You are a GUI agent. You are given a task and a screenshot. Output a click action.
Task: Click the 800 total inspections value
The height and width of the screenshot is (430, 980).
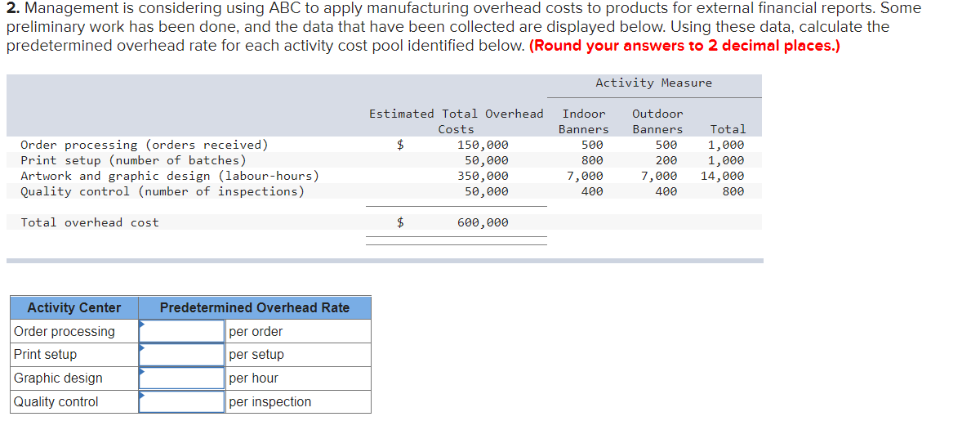(x=733, y=191)
